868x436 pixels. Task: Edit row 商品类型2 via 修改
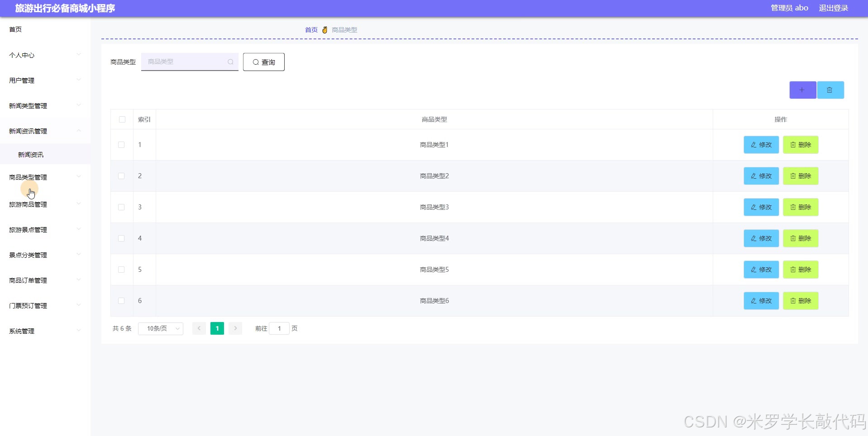[x=761, y=176]
